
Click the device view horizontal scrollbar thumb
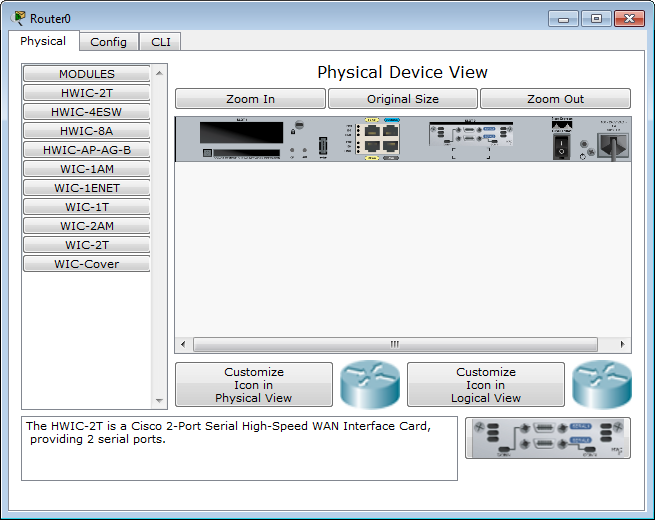395,344
